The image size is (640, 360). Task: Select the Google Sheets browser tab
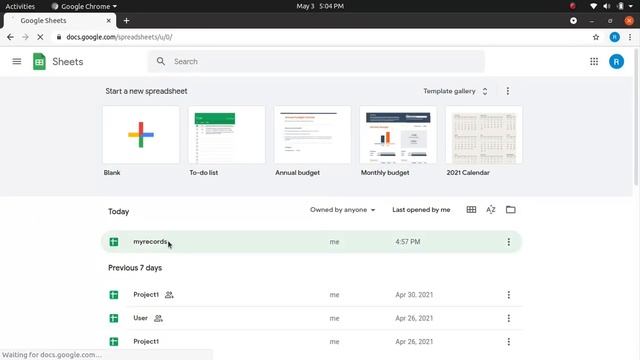(x=60, y=20)
